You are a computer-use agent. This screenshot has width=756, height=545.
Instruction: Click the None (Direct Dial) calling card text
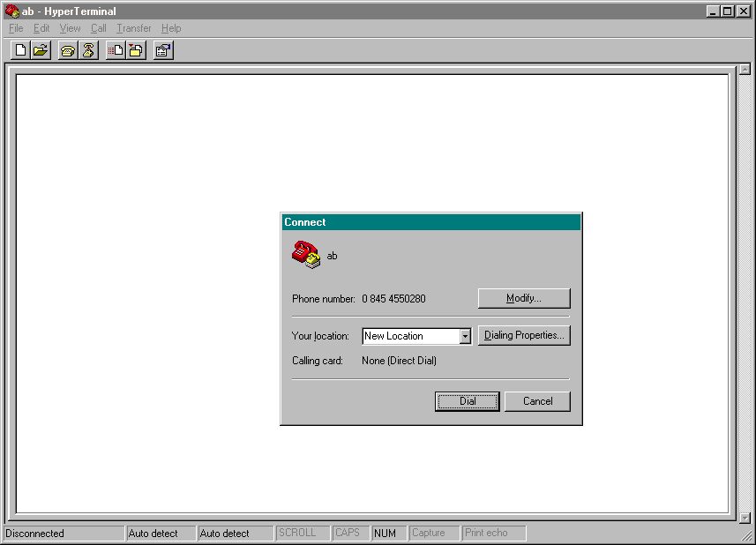pyautogui.click(x=399, y=361)
